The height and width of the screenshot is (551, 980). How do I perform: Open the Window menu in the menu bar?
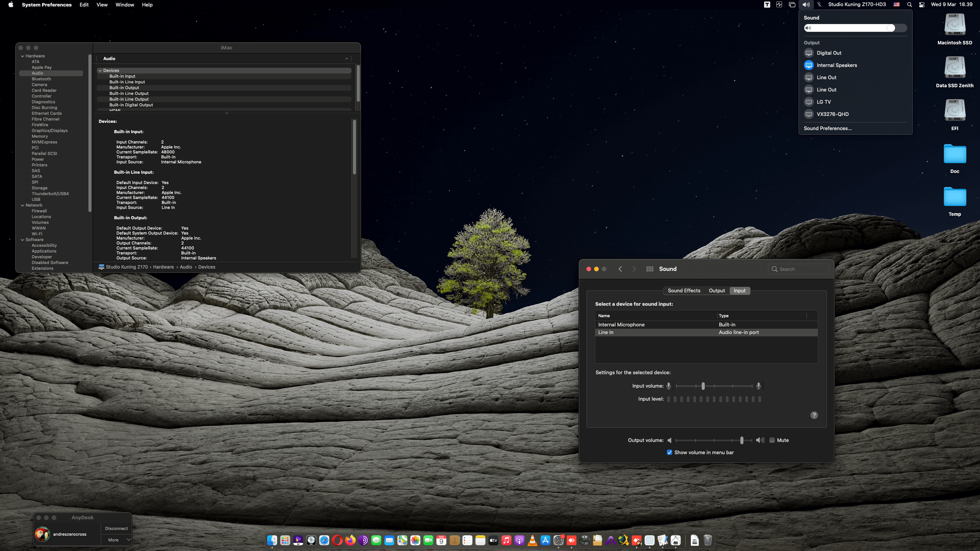coord(124,5)
